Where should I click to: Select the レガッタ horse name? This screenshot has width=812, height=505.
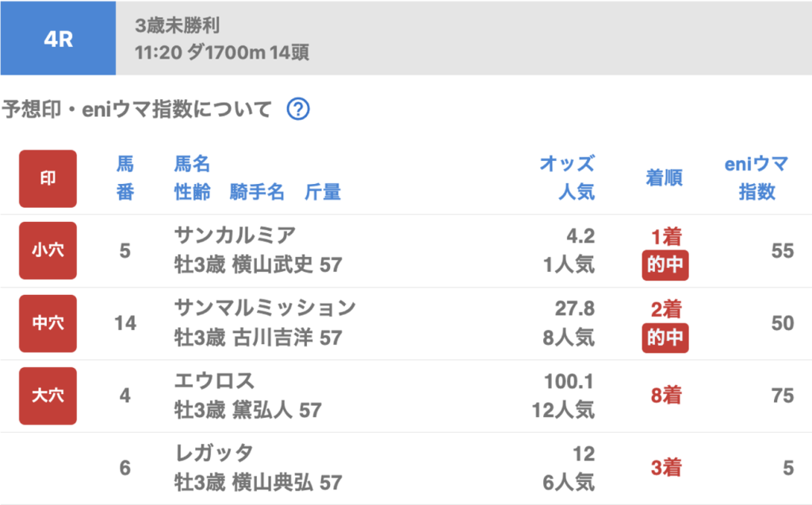(214, 453)
